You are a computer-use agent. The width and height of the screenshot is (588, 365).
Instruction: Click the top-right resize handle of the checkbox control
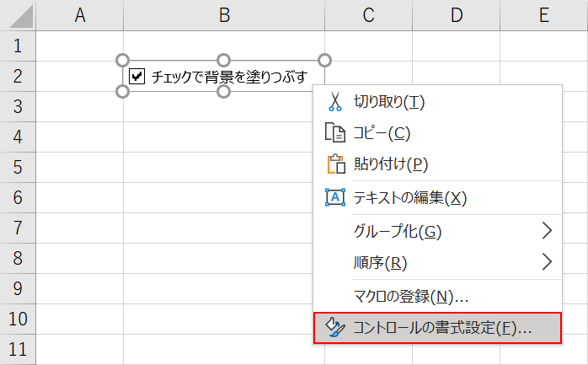325,60
